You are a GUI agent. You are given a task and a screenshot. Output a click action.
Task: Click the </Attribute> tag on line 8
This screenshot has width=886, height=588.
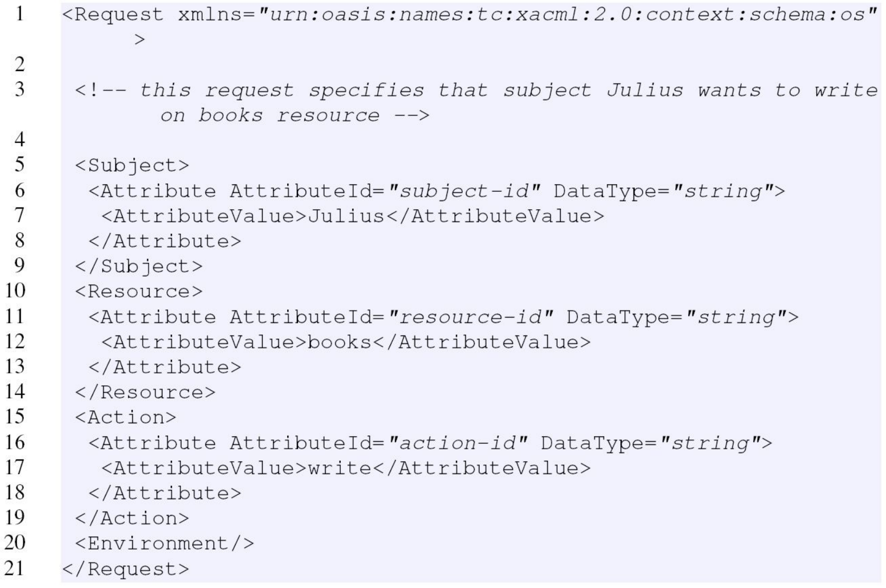[165, 241]
